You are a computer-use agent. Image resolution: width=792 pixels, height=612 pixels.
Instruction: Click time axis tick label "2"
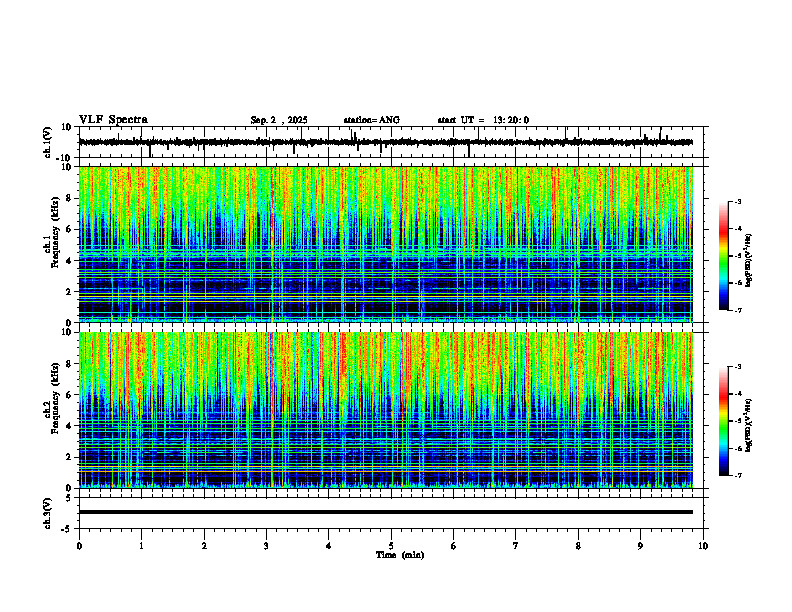[204, 546]
